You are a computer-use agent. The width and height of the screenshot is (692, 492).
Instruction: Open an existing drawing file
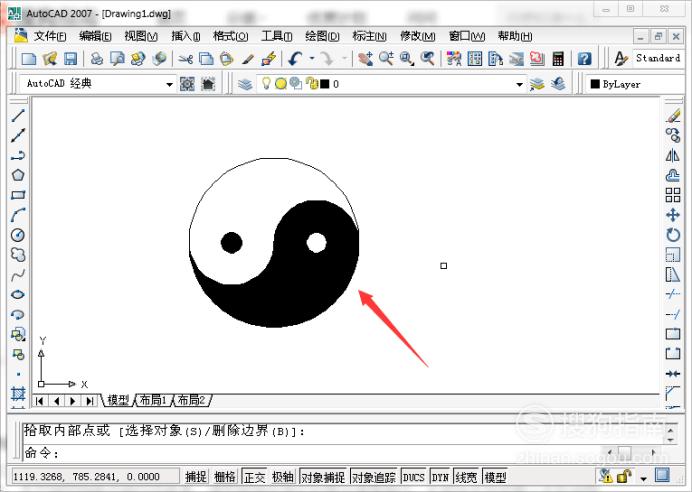pyautogui.click(x=50, y=58)
